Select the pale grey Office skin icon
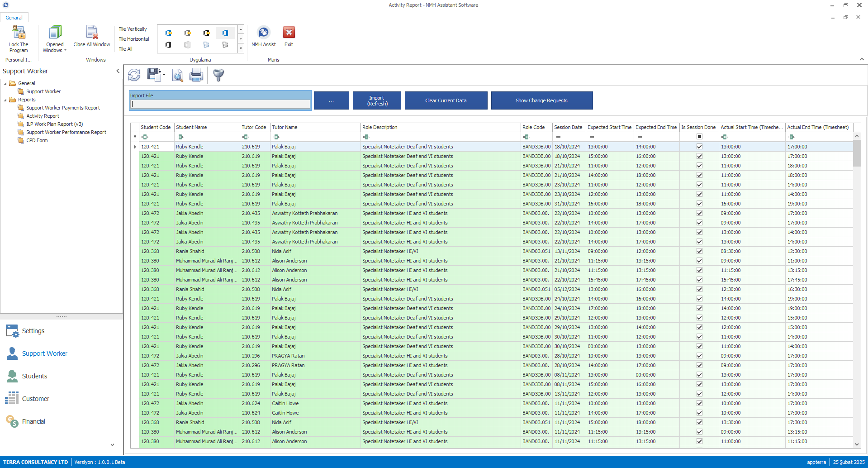The image size is (868, 468). coord(187,45)
